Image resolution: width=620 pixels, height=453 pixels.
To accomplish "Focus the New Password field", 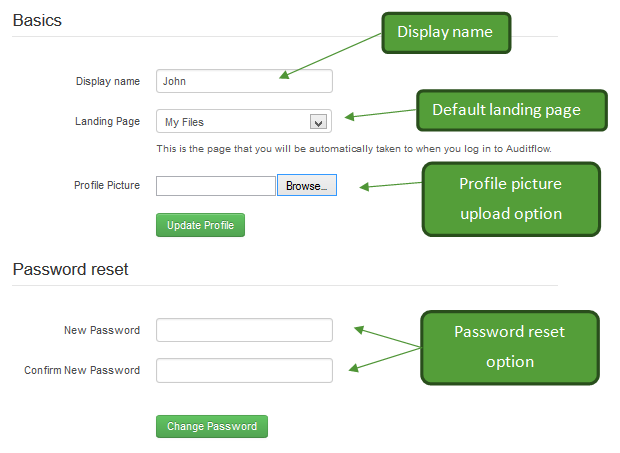I will [x=244, y=330].
